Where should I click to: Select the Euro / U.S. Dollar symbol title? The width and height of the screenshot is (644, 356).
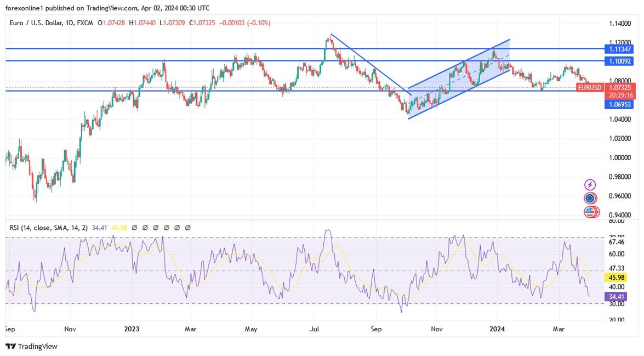tap(36, 24)
